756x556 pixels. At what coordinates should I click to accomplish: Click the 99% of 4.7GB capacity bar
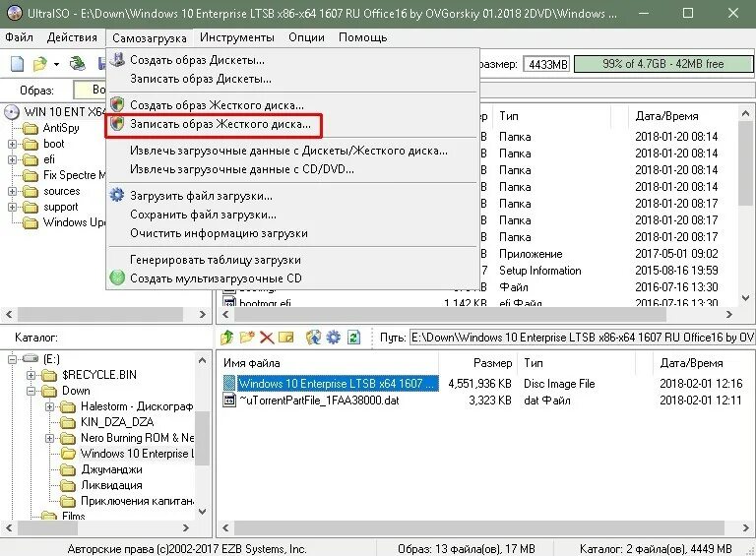tap(662, 64)
